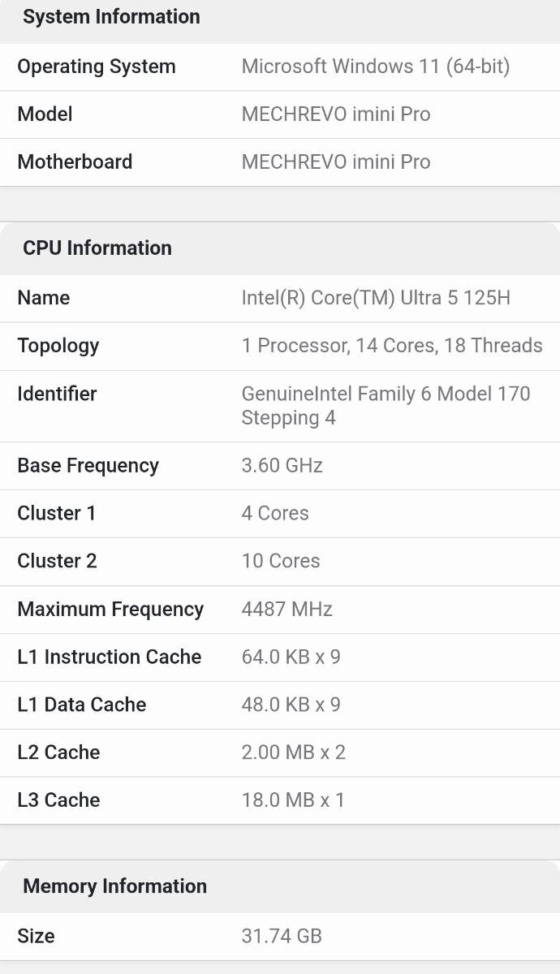Click the 4487 MHz maximum frequency value
560x974 pixels.
point(287,609)
